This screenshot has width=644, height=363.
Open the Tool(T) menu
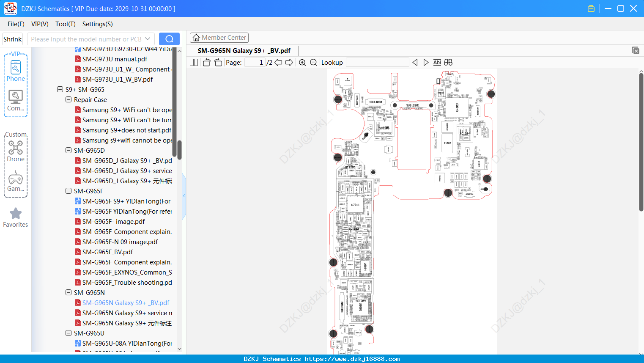(x=66, y=24)
